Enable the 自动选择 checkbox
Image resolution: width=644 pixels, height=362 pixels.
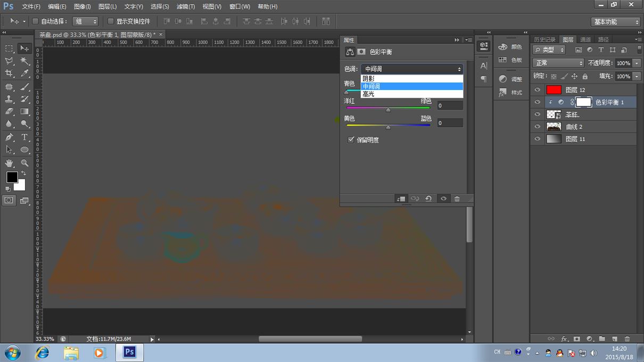click(36, 21)
